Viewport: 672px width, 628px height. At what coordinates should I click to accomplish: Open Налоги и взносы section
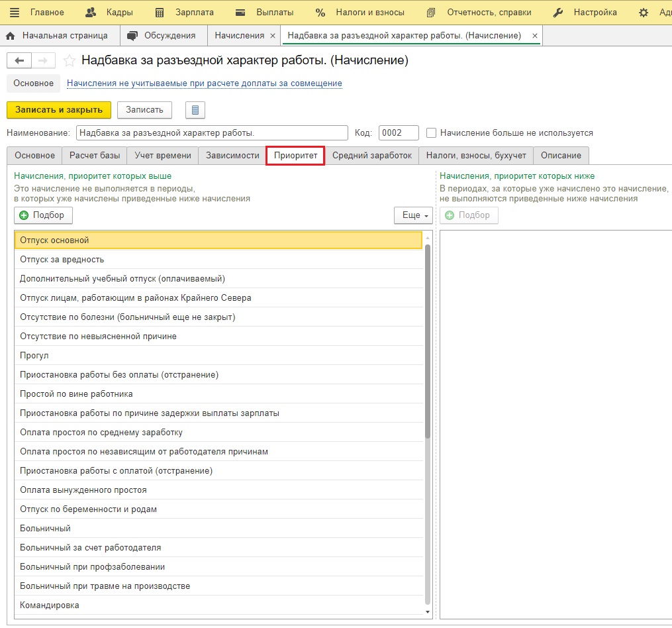(360, 13)
